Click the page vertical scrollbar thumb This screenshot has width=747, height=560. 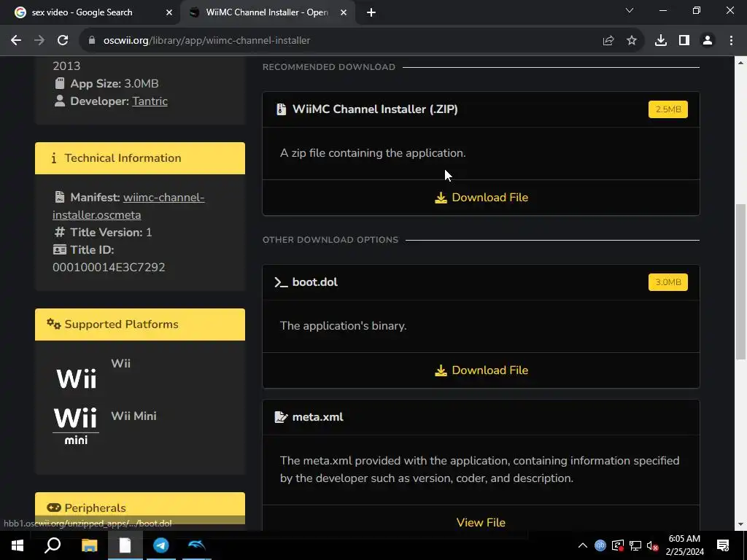[740, 282]
